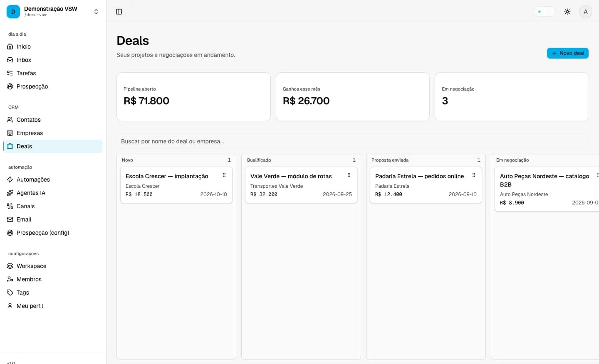Viewport: 599px width, 364px height.
Task: Click the blue D workspace logo
Action: pyautogui.click(x=13, y=12)
